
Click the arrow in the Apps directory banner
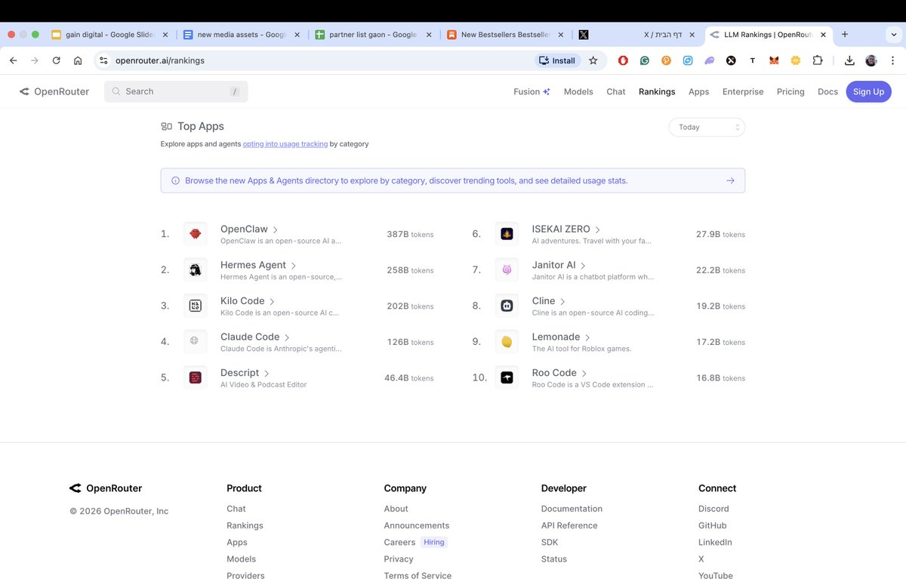click(x=730, y=180)
